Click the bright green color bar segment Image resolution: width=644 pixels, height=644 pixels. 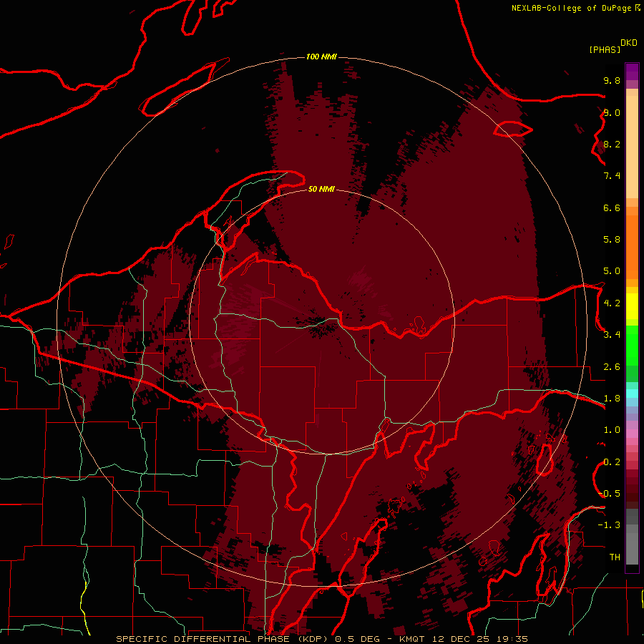point(632,345)
